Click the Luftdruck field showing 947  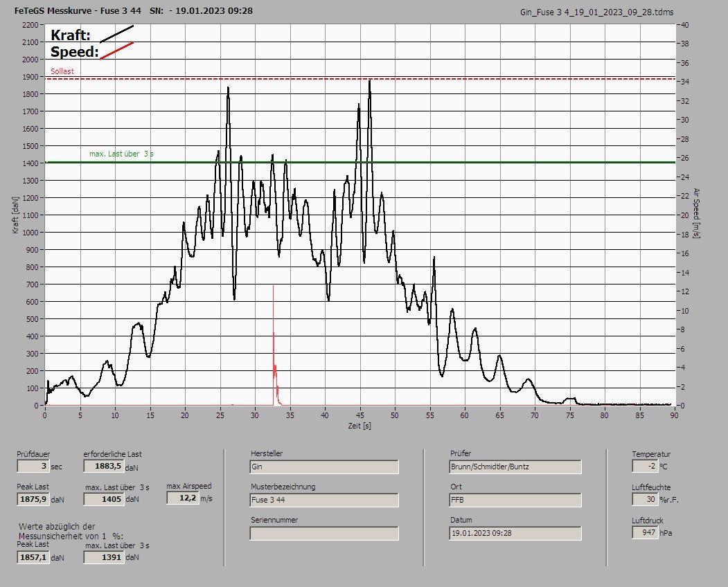pyautogui.click(x=645, y=532)
